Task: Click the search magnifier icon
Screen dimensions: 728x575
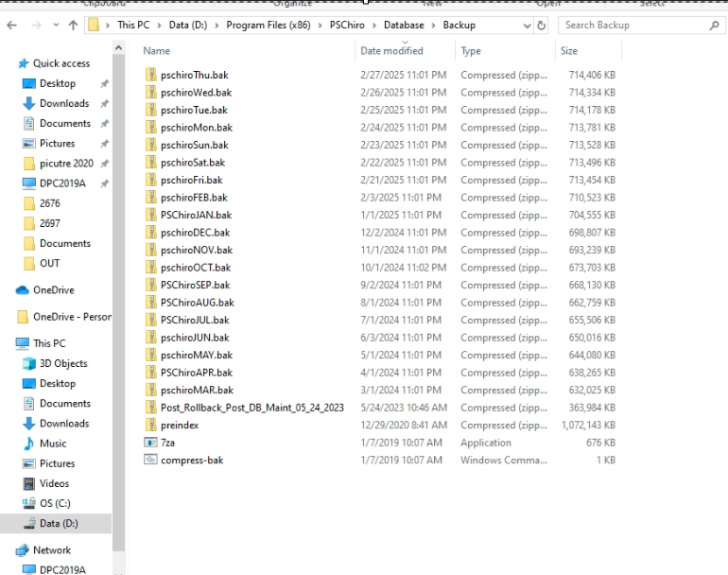Action: pos(714,26)
